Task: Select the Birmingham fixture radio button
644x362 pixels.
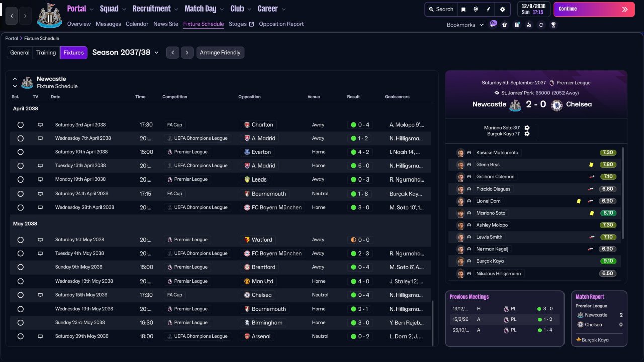Action: coord(20,323)
